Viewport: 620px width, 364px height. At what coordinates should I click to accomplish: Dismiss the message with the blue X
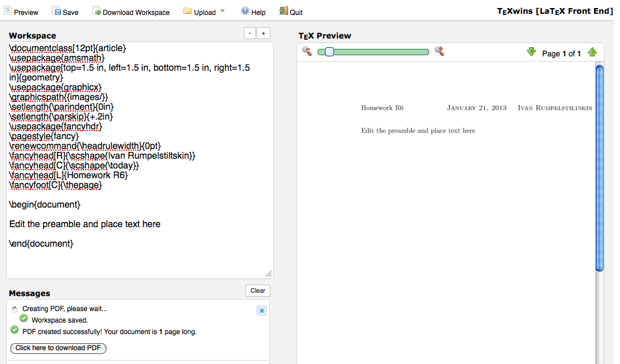click(x=262, y=311)
